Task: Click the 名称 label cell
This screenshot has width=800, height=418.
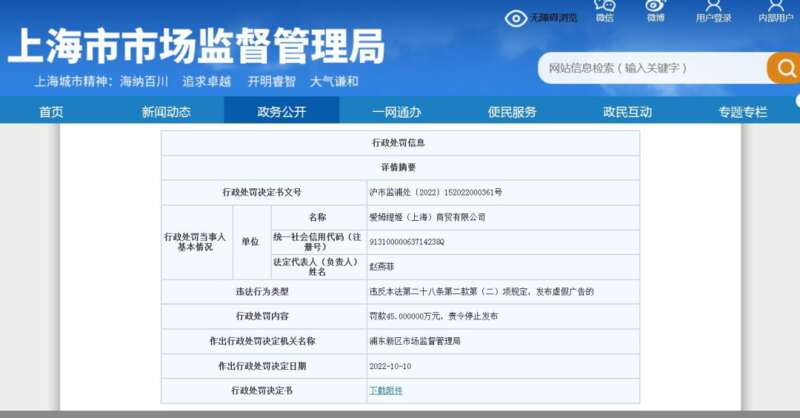Action: click(x=318, y=217)
